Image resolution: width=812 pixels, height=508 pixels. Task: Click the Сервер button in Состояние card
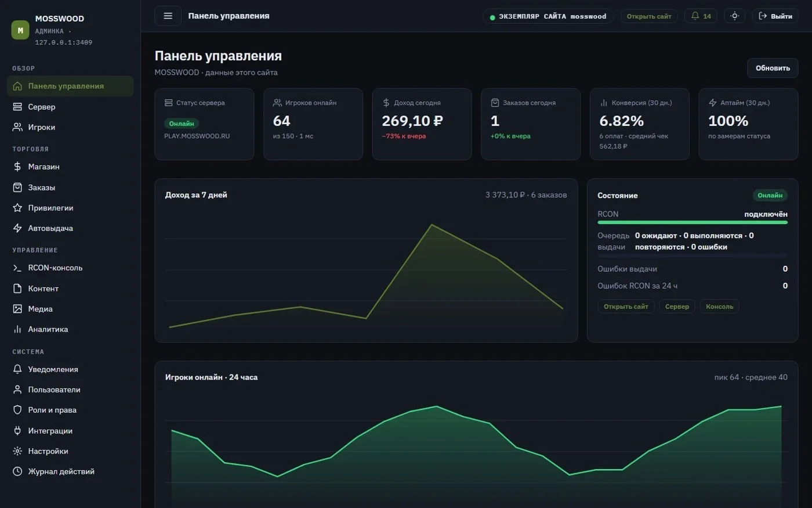click(677, 307)
